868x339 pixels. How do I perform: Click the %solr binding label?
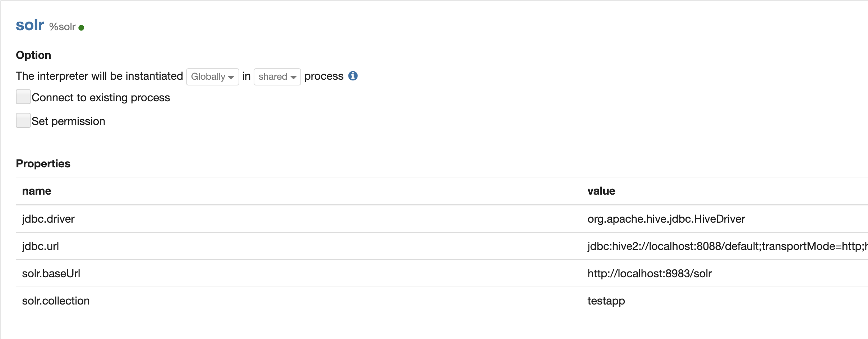62,27
